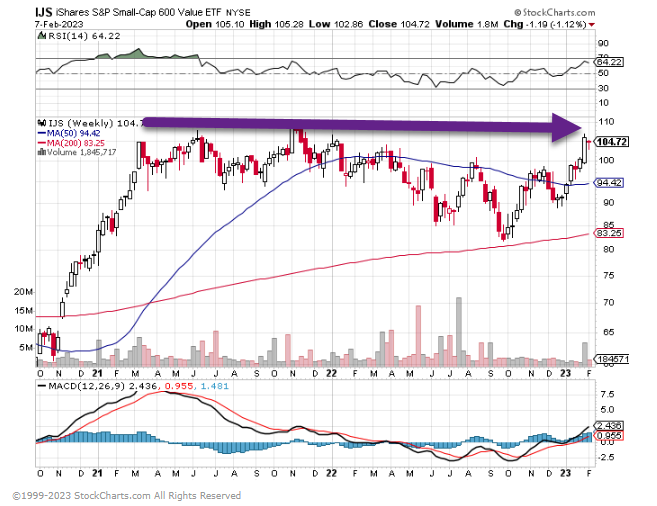Click the red 83.25 moving average tag
This screenshot has height=506, width=657.
[609, 233]
